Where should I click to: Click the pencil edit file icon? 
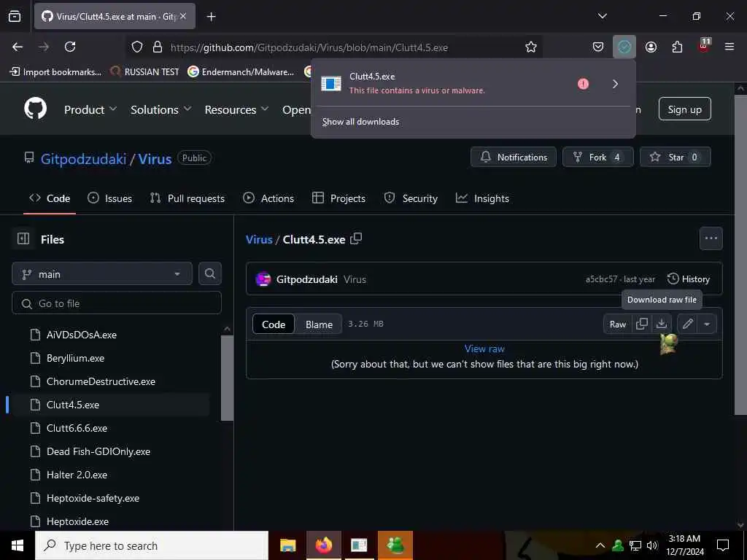[687, 324]
